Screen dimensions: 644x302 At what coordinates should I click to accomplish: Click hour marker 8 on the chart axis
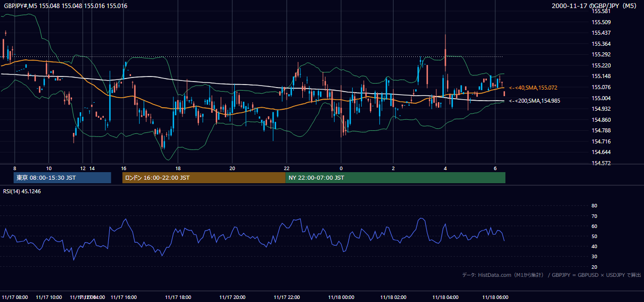click(15, 168)
